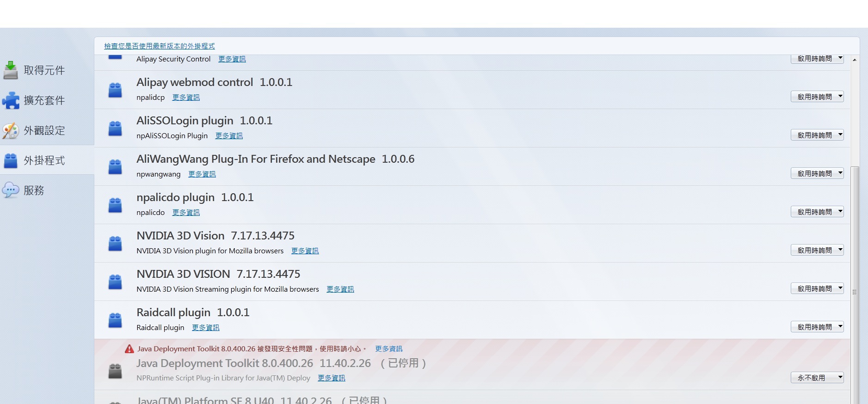
Task: Click the Raidcall plugin brick icon
Action: click(115, 320)
